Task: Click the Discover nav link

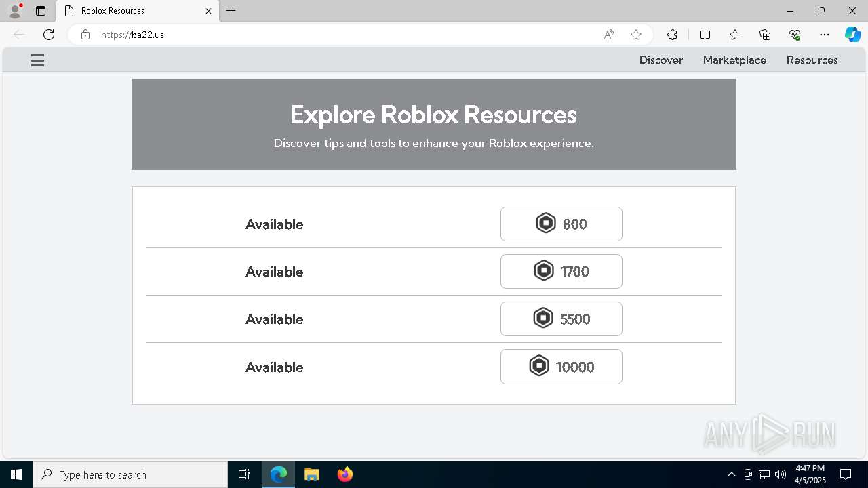Action: [660, 60]
